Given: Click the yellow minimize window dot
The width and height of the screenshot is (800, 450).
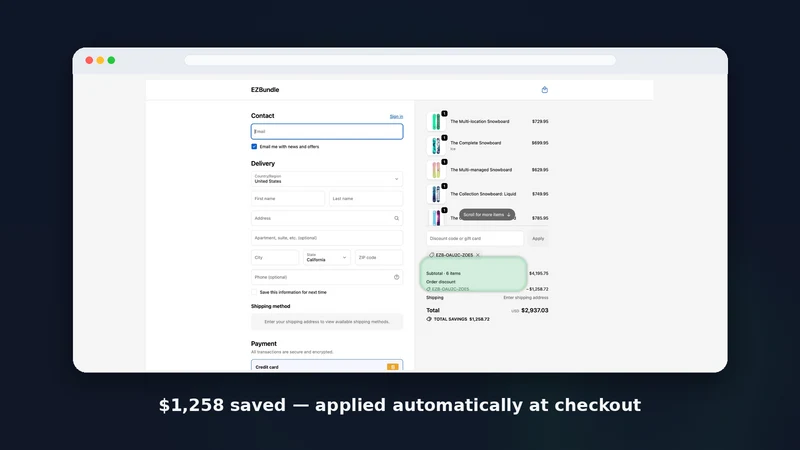Looking at the screenshot, I should (x=101, y=60).
